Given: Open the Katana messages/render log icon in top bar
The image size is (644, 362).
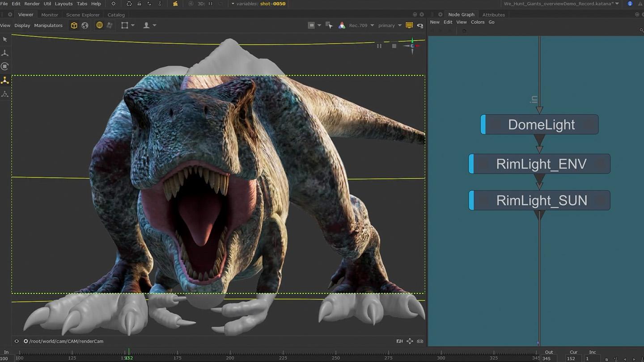Looking at the screenshot, I should [x=631, y=4].
